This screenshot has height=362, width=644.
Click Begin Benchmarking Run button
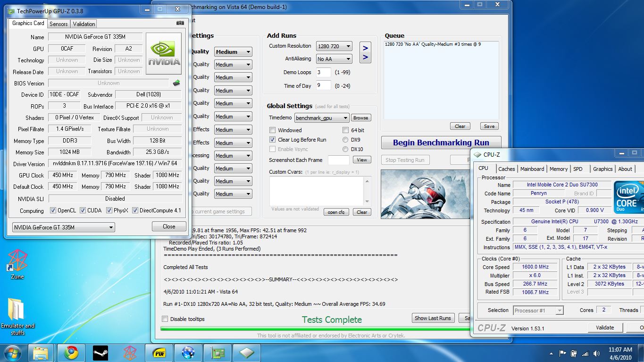(441, 143)
